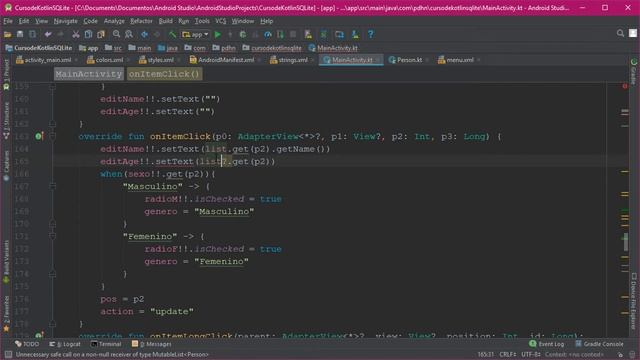Viewport: 640px width, 360px height.
Task: Open the app run configuration dropdown
Action: click(196, 35)
